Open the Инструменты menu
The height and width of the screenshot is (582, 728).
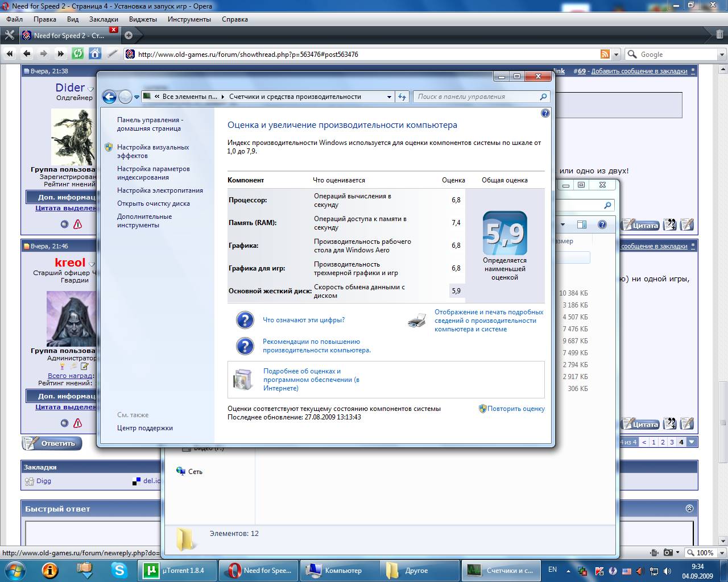point(189,19)
